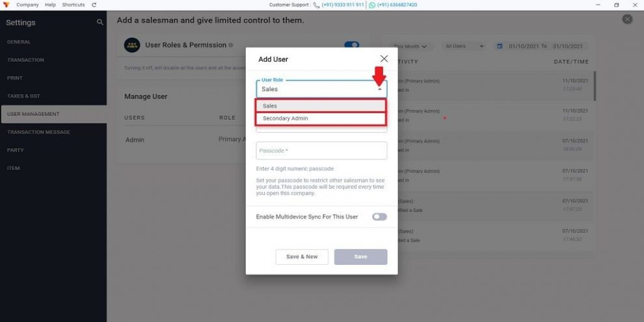The height and width of the screenshot is (322, 644).
Task: Click the search icon in Settings sidebar
Action: 100,22
